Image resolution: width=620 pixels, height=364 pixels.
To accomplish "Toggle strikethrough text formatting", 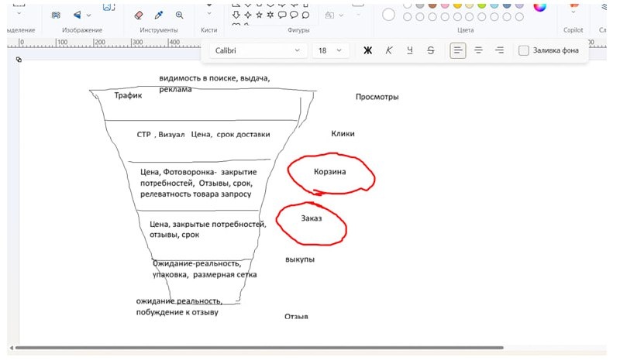I will (431, 50).
